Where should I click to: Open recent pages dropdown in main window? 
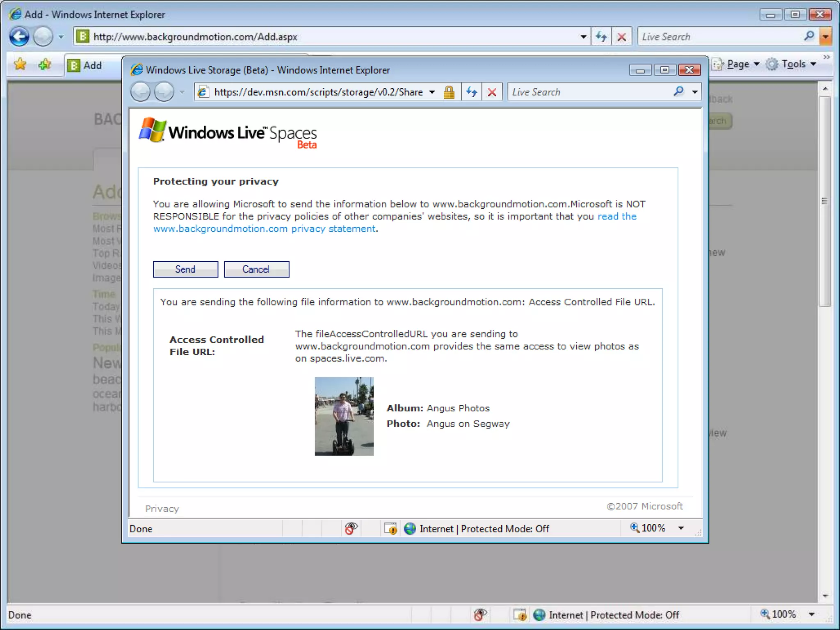61,37
